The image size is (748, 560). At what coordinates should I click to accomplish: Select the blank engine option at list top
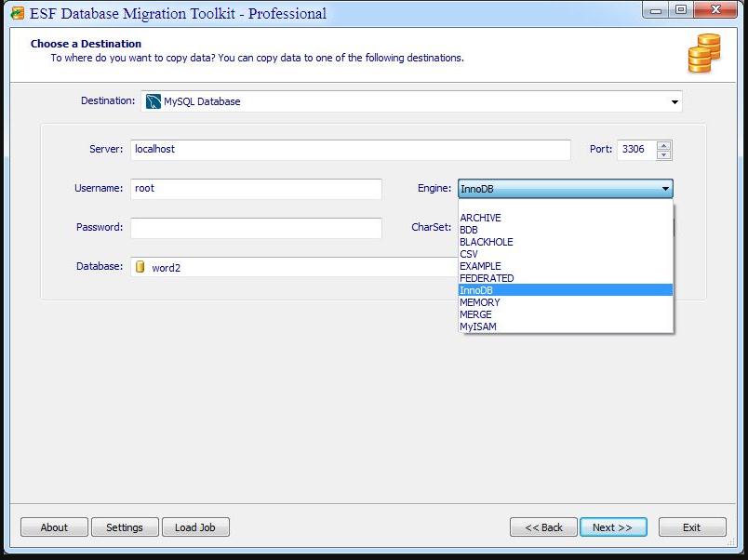(566, 207)
